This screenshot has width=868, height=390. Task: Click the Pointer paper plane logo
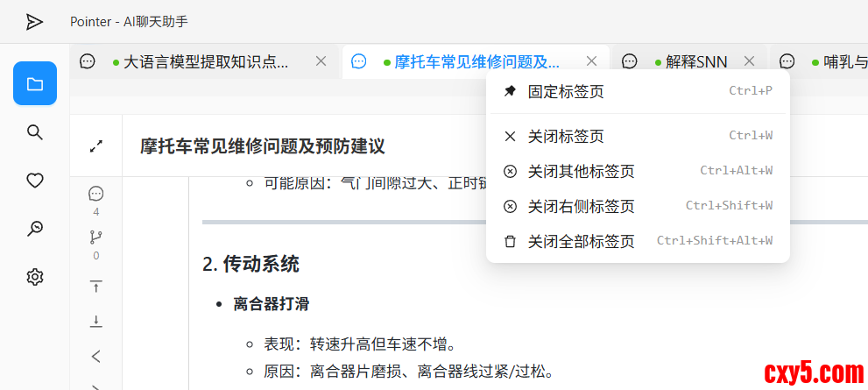click(x=34, y=22)
